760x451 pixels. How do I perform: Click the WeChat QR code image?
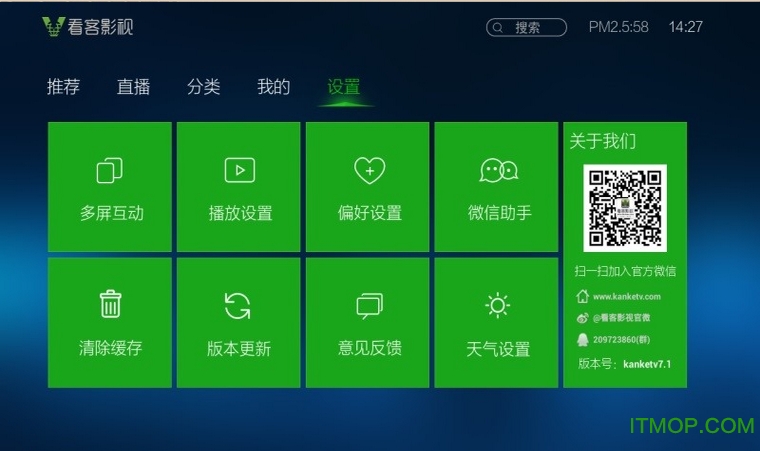point(625,208)
